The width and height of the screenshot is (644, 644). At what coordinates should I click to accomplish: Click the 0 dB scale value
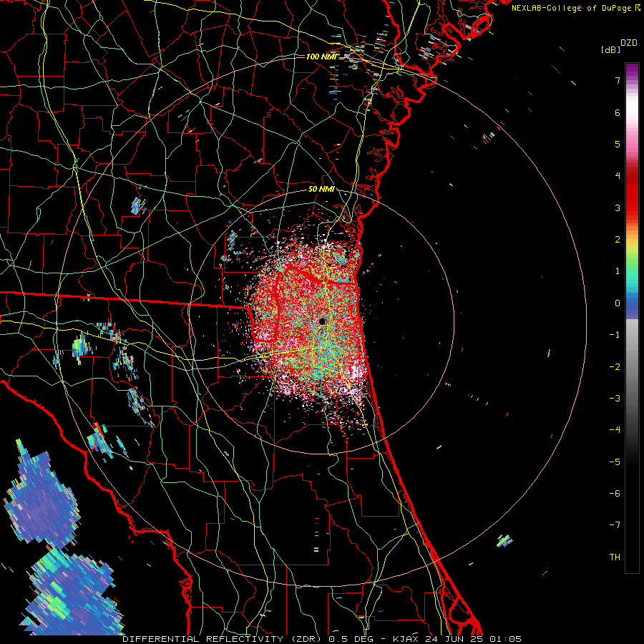(x=618, y=303)
